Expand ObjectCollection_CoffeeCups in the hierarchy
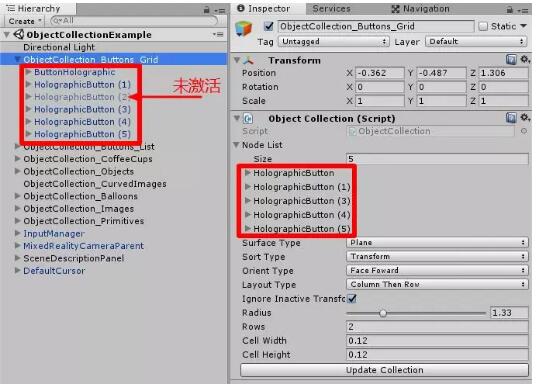 17,159
